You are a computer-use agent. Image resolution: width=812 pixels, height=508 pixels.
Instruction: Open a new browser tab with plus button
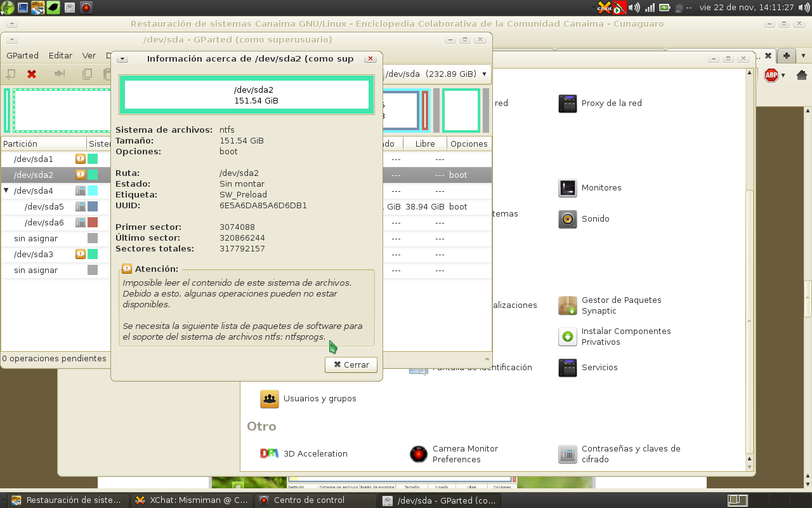click(x=787, y=56)
